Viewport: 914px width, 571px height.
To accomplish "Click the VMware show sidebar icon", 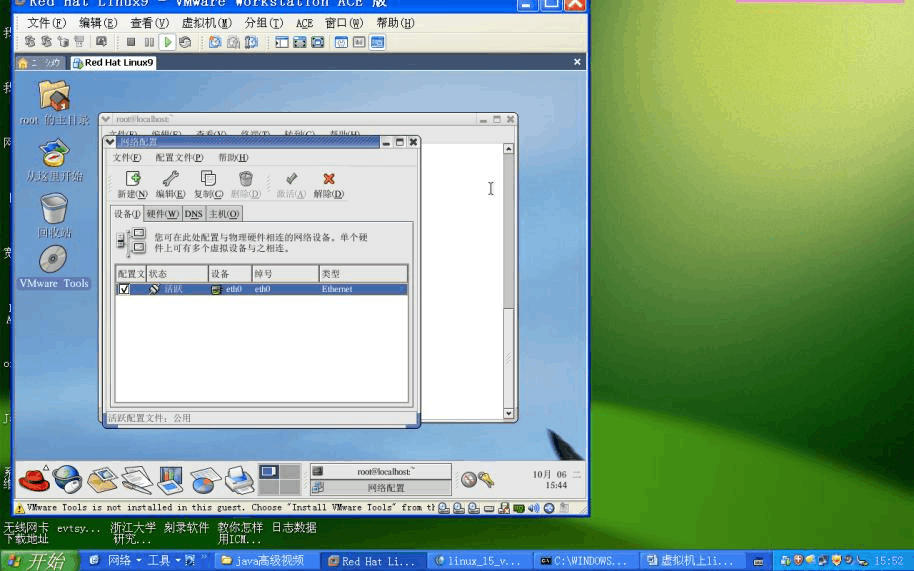I will [282, 42].
